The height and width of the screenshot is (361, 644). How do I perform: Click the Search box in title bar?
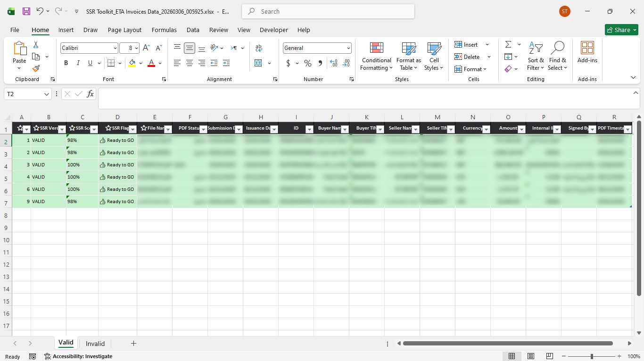tap(328, 11)
